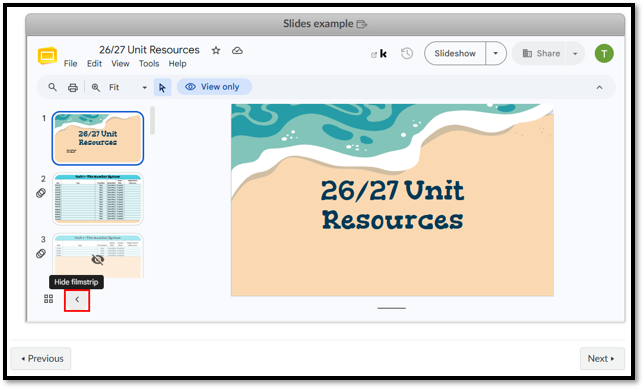644x389 pixels.
Task: Open the View menu
Action: [x=120, y=64]
